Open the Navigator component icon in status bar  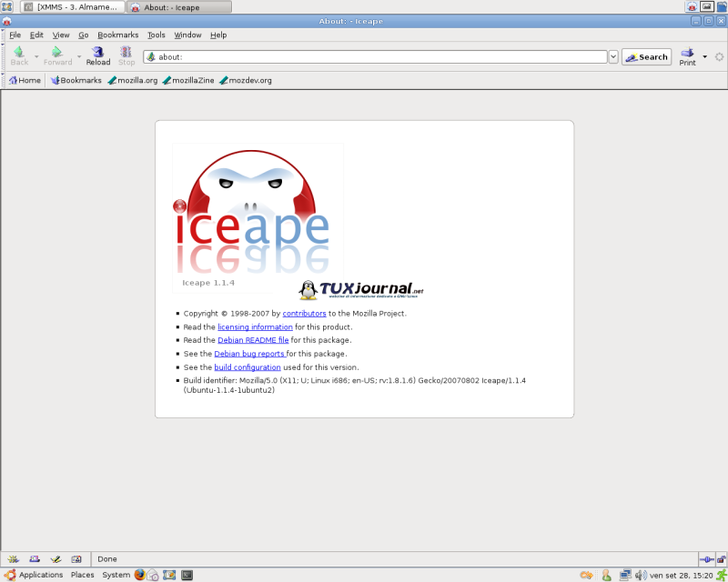click(x=12, y=558)
